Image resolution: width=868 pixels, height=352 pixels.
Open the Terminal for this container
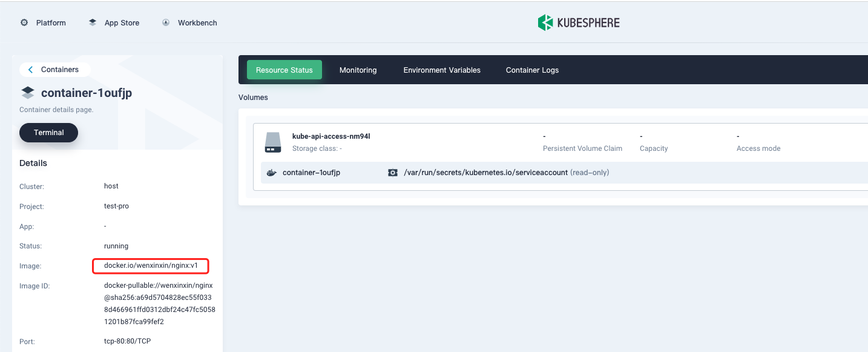click(x=48, y=132)
